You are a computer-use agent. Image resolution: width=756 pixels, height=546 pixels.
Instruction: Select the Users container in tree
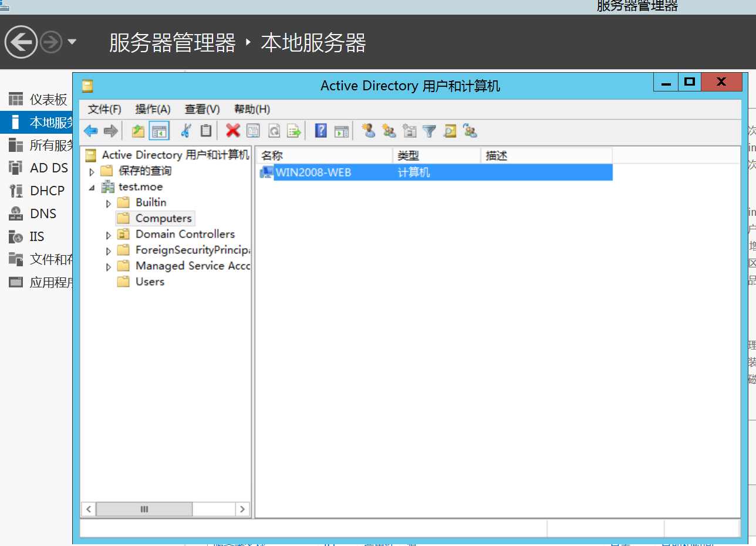click(x=150, y=282)
